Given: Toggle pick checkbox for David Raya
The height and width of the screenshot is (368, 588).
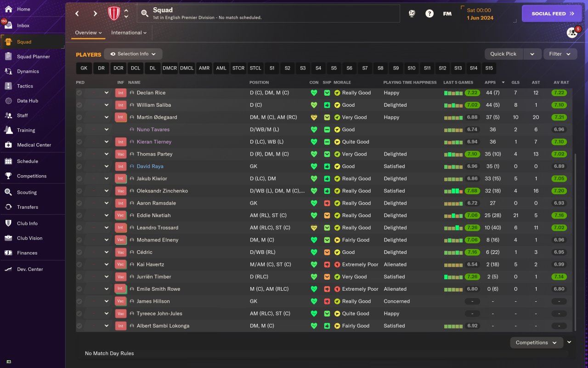Looking at the screenshot, I should click(x=79, y=167).
